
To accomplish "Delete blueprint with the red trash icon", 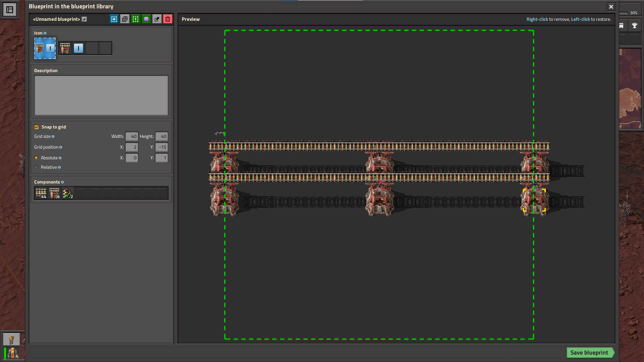I will point(168,19).
